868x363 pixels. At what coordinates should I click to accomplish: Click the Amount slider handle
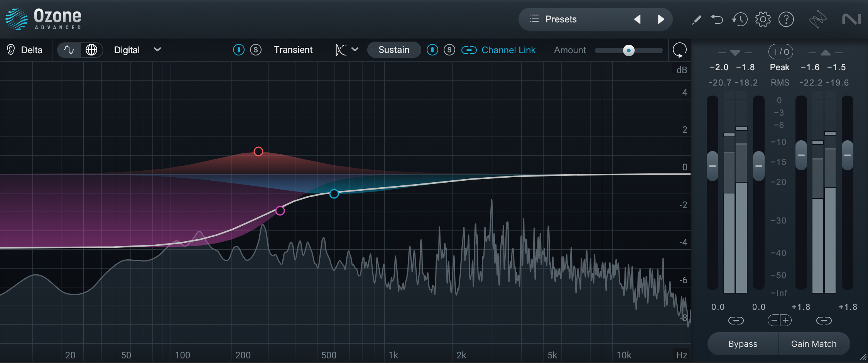[x=629, y=50]
